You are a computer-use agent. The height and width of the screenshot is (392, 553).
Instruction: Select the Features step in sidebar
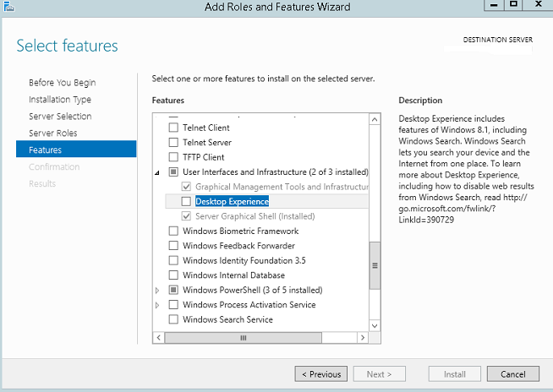coord(76,149)
